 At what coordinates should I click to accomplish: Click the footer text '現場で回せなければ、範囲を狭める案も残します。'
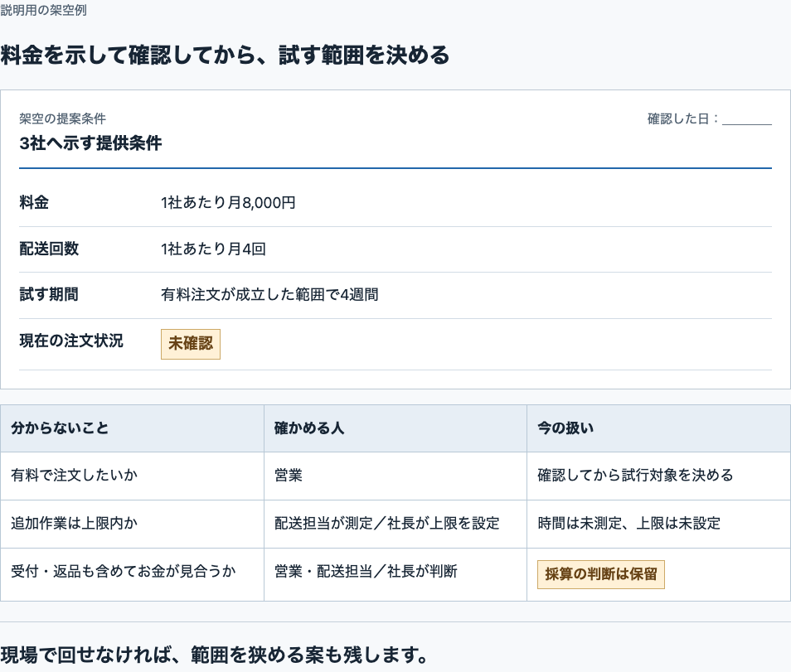tap(215, 655)
